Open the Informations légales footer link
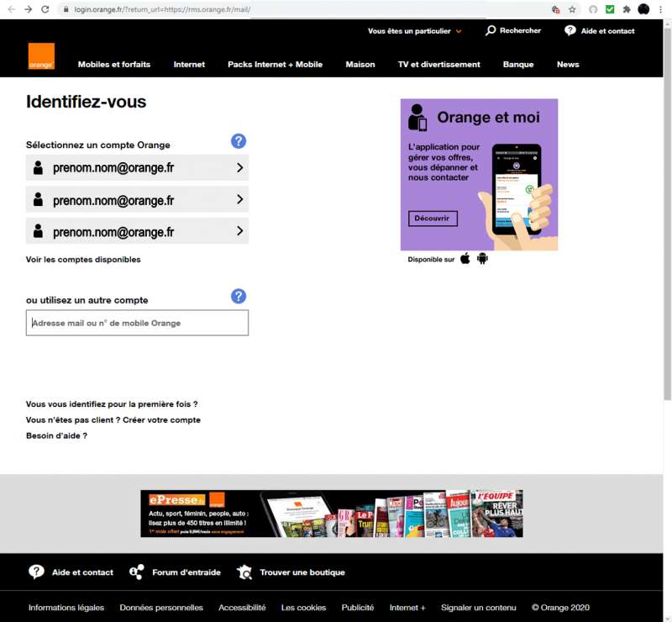Screen dimensions: 672x622 pyautogui.click(x=66, y=608)
